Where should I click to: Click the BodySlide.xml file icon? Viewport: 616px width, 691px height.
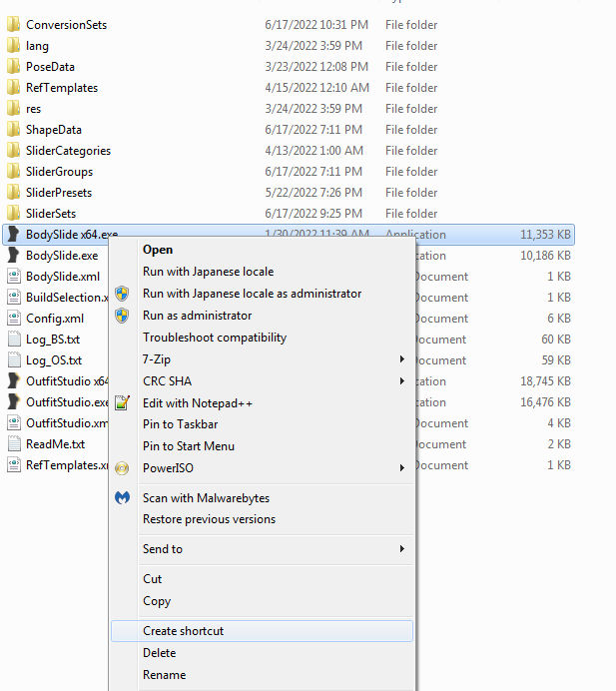point(14,276)
